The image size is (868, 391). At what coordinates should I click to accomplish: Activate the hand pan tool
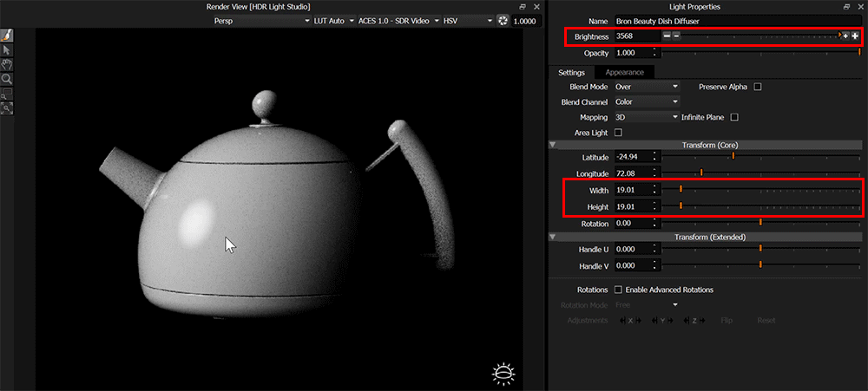point(7,64)
